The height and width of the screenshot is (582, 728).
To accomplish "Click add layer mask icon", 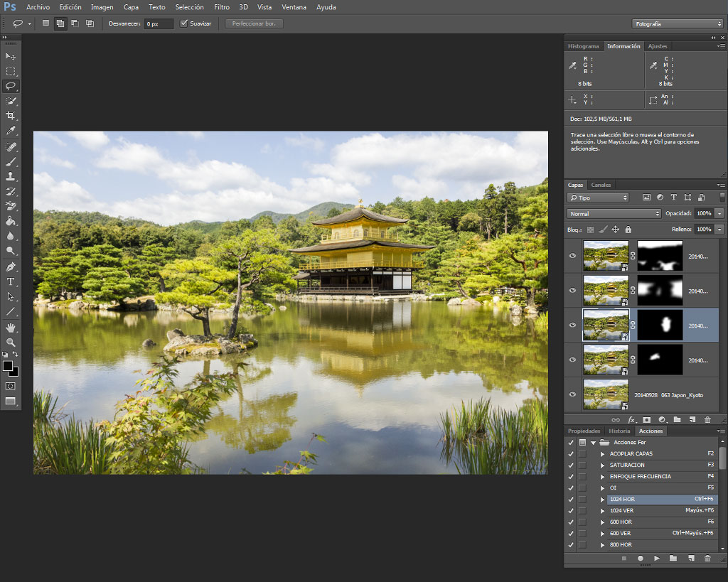I will coord(647,419).
